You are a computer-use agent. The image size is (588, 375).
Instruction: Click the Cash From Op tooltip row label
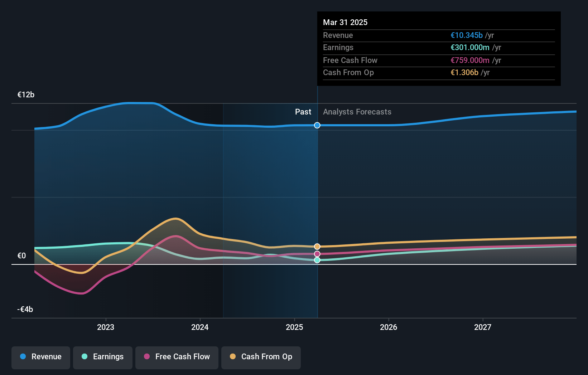(x=348, y=73)
